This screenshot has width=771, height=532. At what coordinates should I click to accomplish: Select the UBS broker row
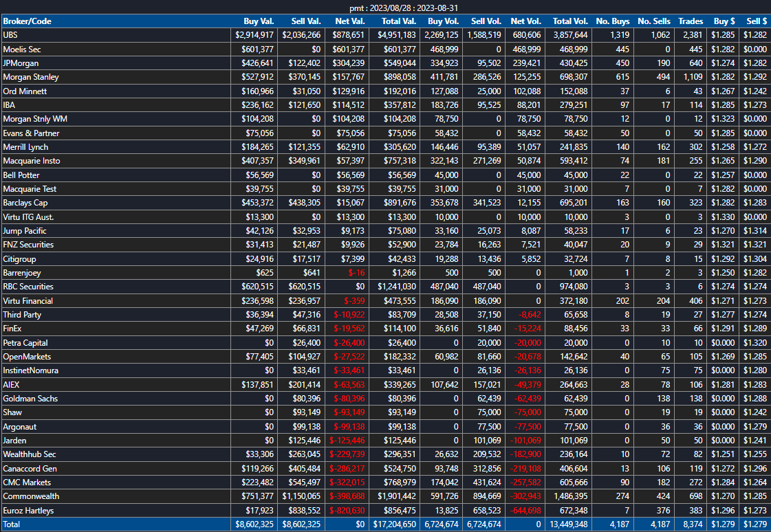click(385, 35)
